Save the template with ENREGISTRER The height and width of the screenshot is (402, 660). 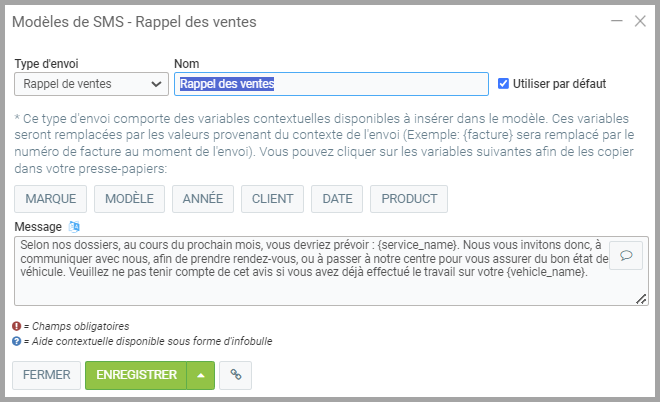(136, 375)
